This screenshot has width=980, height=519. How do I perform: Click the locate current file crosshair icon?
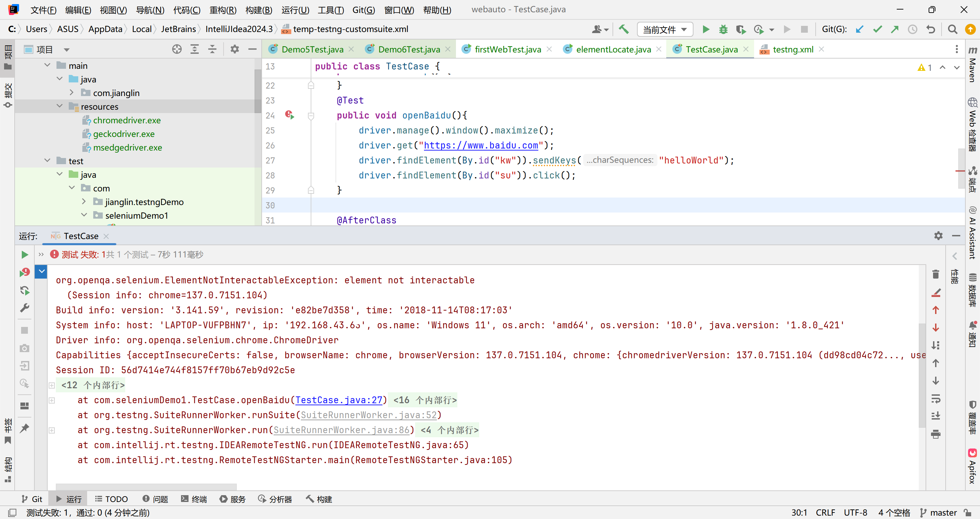pos(177,49)
